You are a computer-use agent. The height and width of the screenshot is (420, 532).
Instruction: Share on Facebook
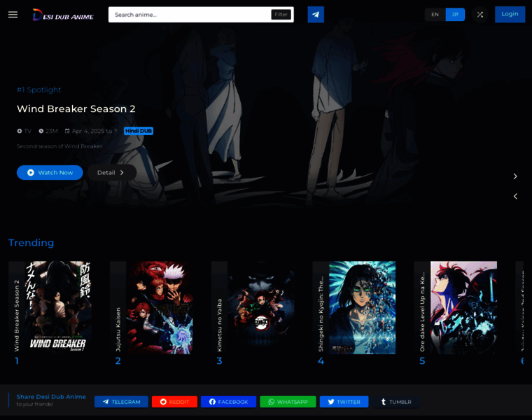[x=228, y=402]
